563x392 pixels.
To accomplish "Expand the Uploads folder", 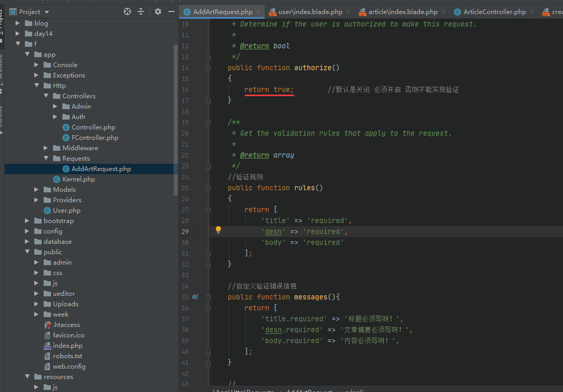I will pos(36,304).
